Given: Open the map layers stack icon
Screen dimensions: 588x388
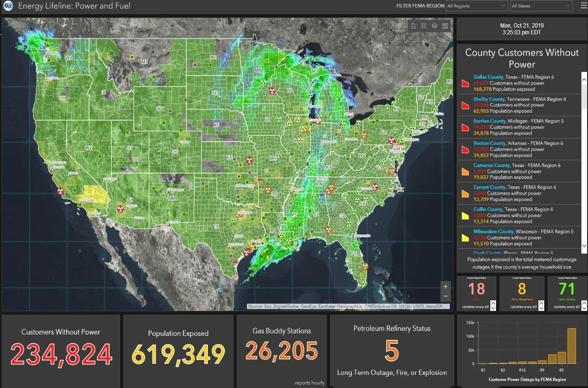Looking at the screenshot, I should click(435, 26).
